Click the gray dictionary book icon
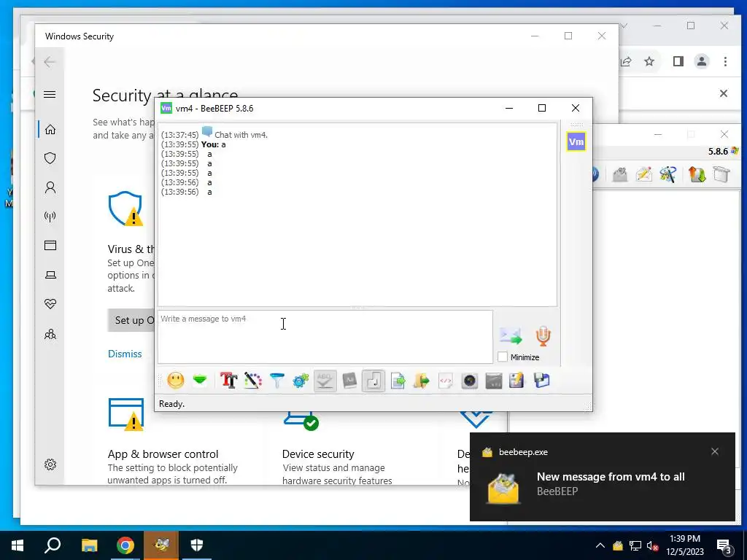 349,381
